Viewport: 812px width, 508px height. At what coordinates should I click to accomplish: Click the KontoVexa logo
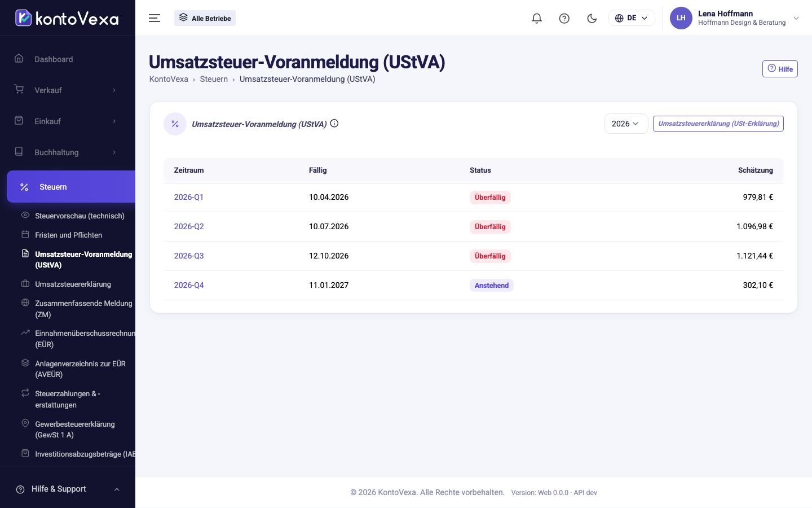pyautogui.click(x=67, y=18)
